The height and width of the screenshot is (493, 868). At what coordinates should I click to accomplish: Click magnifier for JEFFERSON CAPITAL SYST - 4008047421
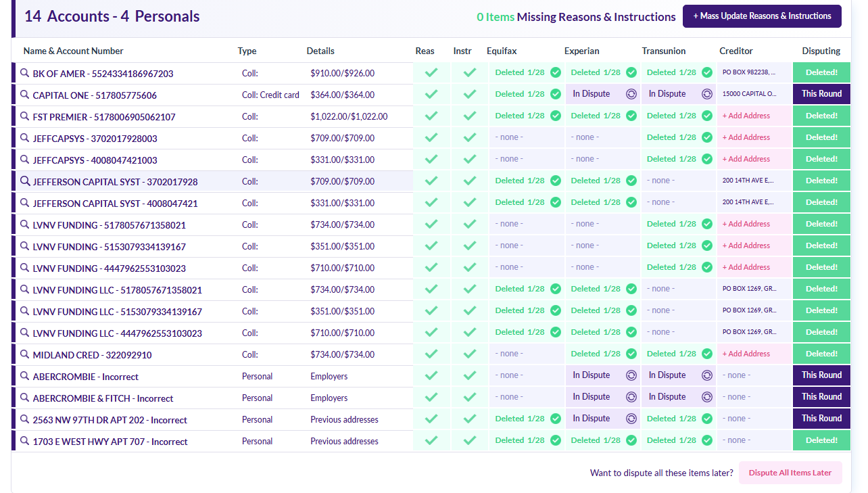coord(25,203)
